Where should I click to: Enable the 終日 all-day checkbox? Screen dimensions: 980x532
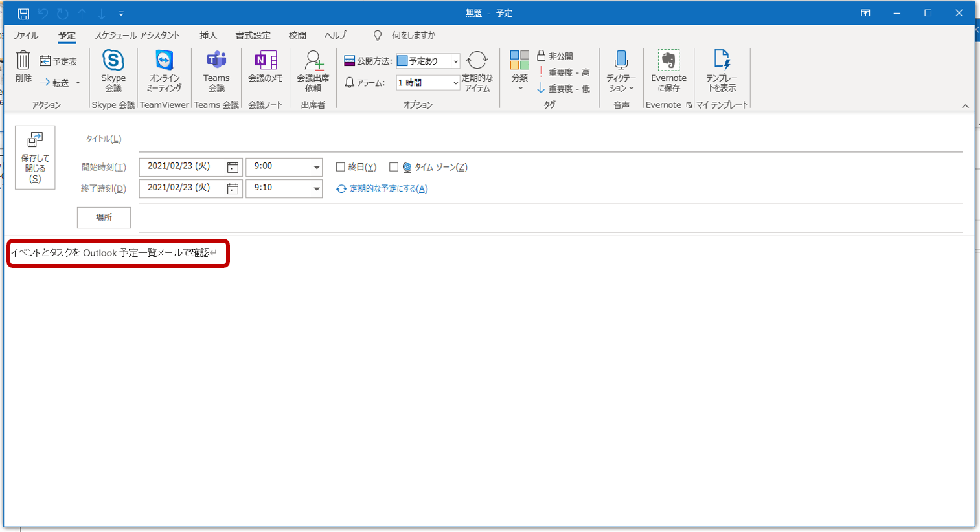340,167
